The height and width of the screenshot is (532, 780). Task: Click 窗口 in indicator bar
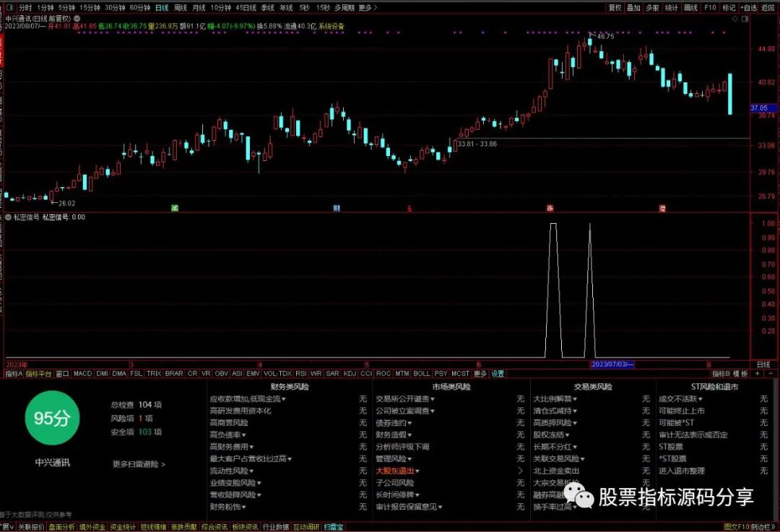[x=62, y=373]
